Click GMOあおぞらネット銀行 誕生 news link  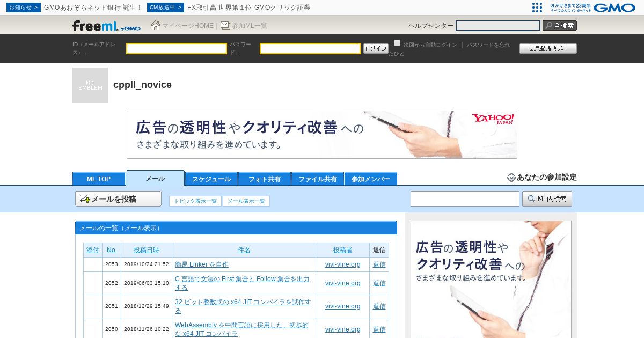(x=93, y=8)
